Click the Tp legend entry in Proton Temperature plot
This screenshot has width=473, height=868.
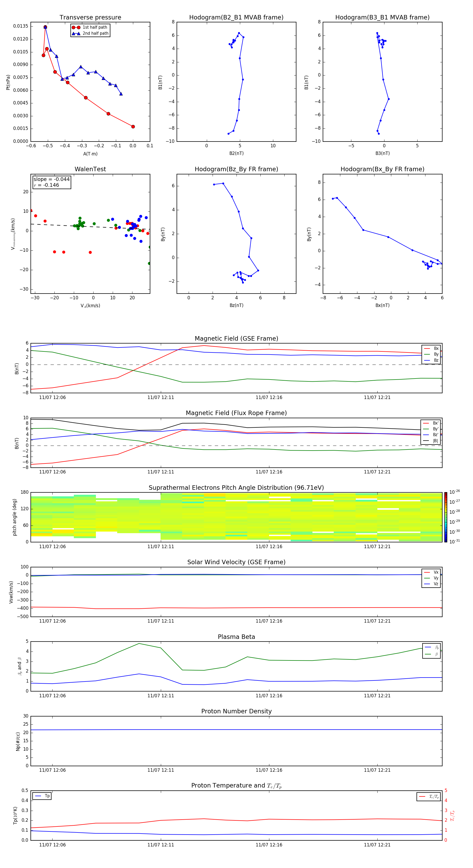tap(42, 796)
